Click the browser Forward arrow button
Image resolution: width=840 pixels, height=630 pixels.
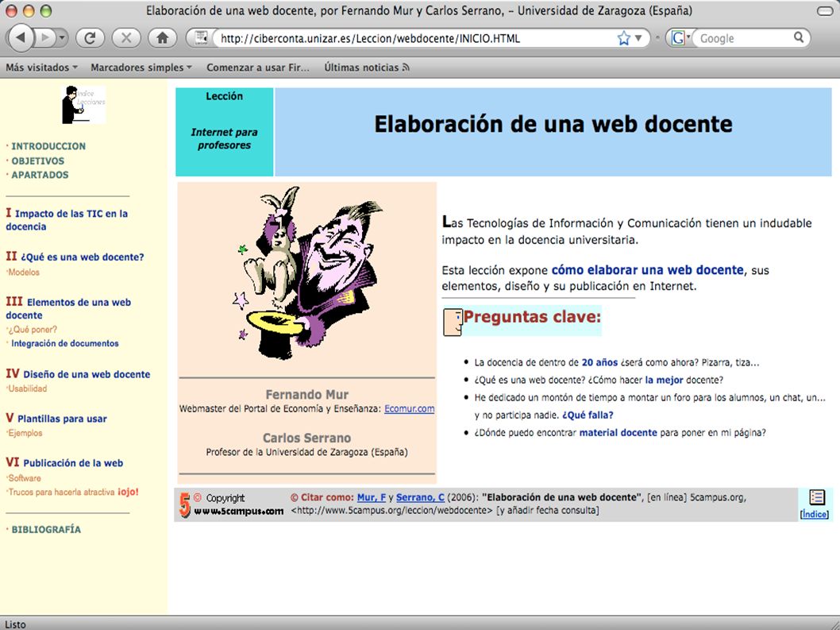[46, 37]
